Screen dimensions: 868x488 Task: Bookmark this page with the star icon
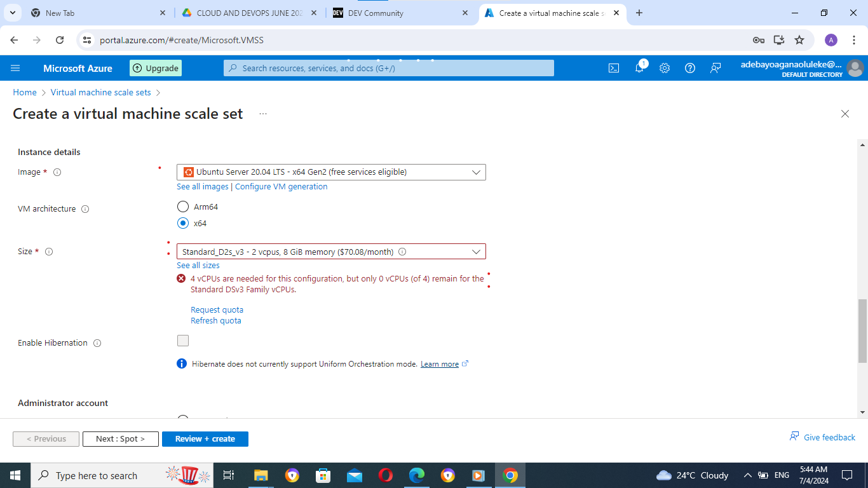coord(799,40)
